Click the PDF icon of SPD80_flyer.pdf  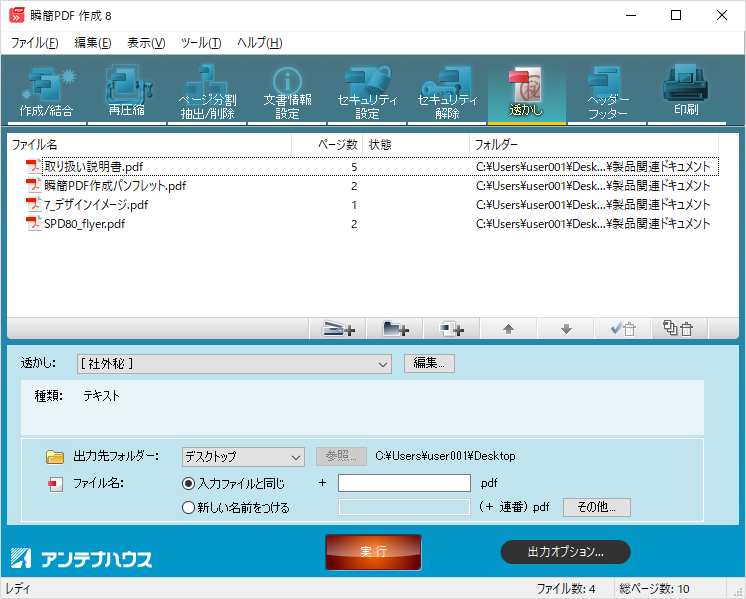pos(33,224)
